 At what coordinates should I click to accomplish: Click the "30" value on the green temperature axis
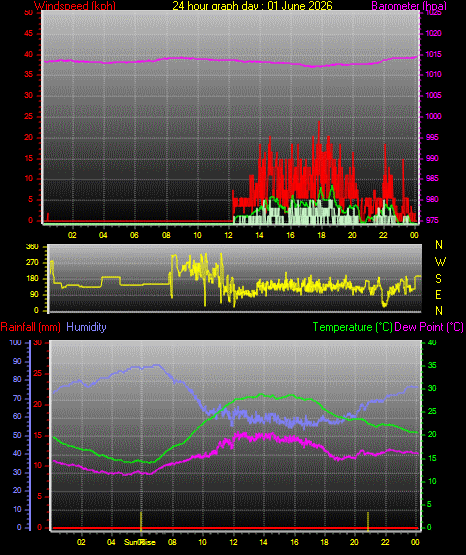tap(432, 388)
